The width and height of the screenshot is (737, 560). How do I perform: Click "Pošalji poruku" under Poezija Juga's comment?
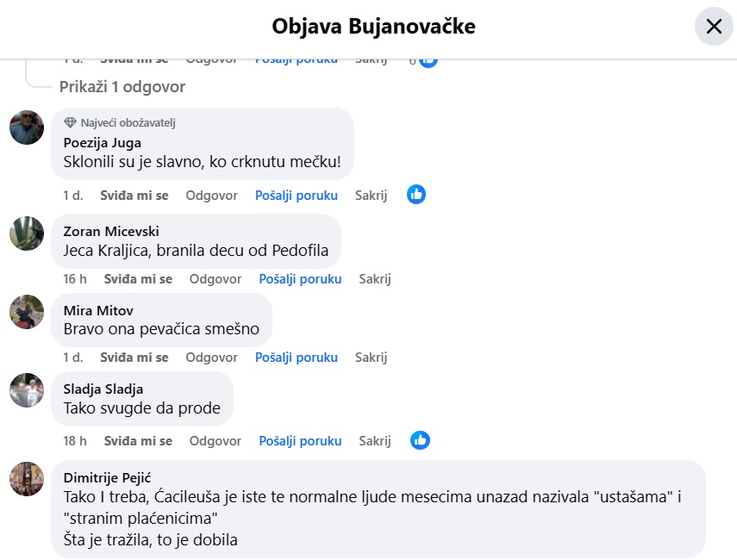(297, 196)
